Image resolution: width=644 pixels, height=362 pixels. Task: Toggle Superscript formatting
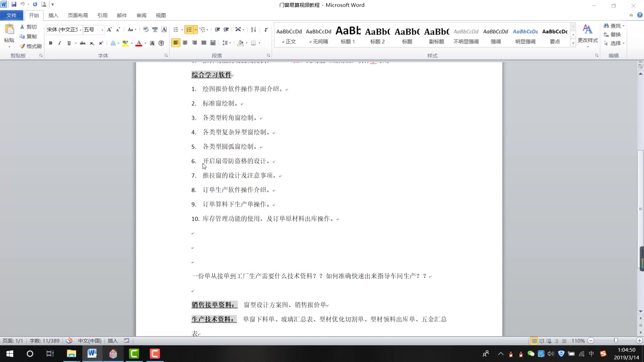pyautogui.click(x=101, y=43)
